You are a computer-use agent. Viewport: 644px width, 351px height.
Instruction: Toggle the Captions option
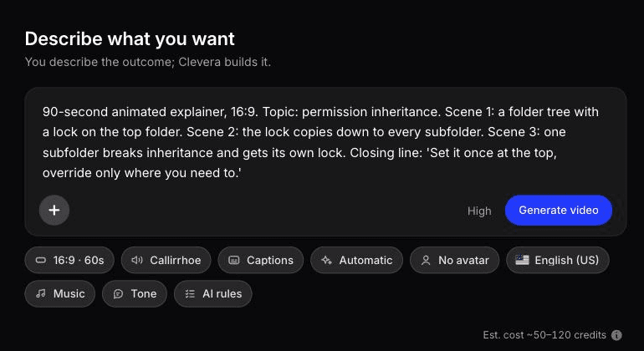260,260
